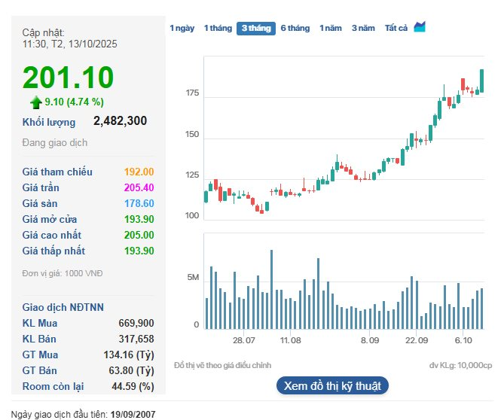504x420 pixels.
Task: Show the 6 tháng chart period
Action: (295, 29)
